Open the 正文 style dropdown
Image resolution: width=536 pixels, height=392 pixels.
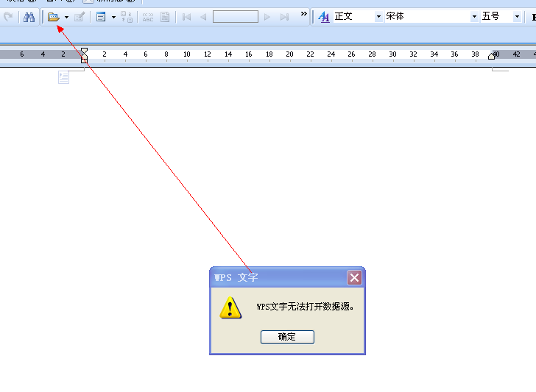(x=378, y=16)
